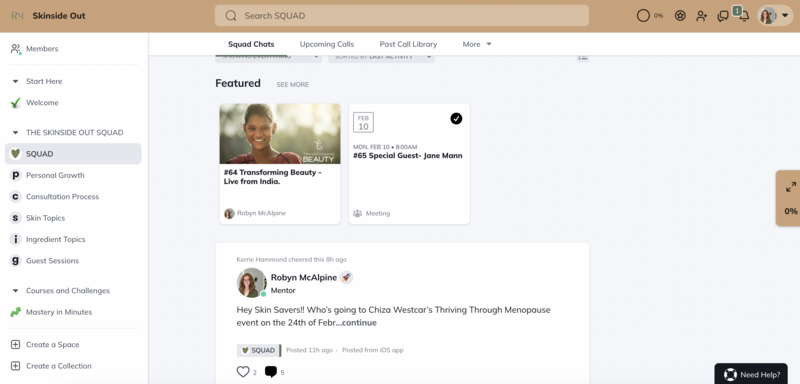
Task: Open the Showing Everything filter dropdown
Action: [x=268, y=58]
